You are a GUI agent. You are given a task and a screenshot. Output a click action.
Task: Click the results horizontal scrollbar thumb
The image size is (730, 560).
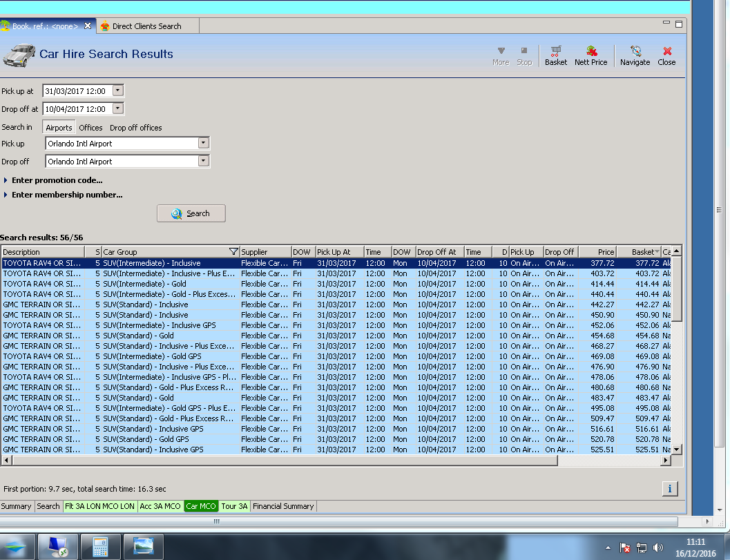pyautogui.click(x=285, y=461)
